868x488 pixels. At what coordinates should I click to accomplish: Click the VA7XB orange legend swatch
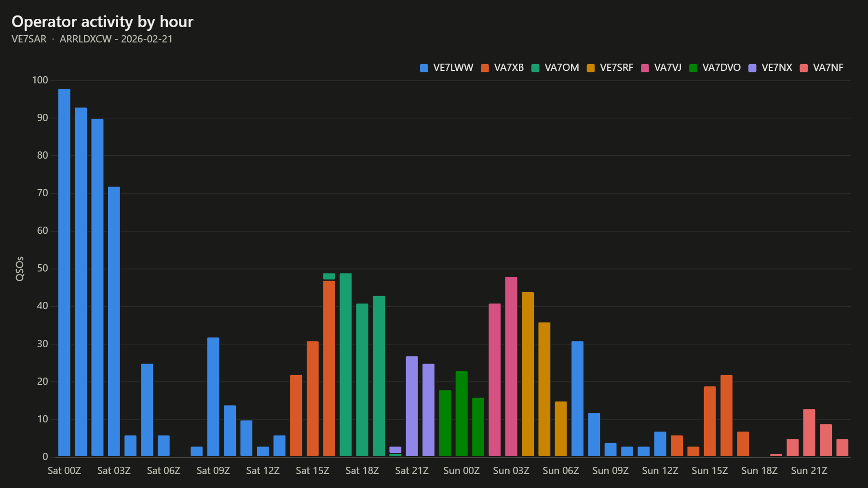485,68
